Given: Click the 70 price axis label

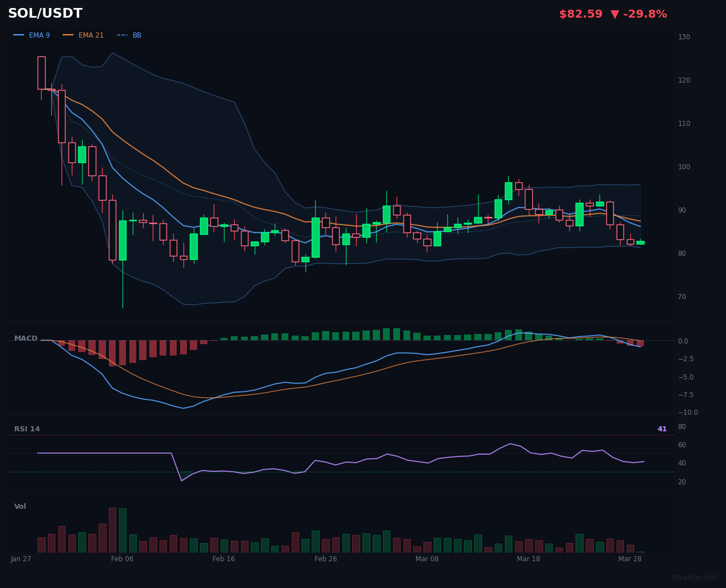Looking at the screenshot, I should pyautogui.click(x=682, y=297).
